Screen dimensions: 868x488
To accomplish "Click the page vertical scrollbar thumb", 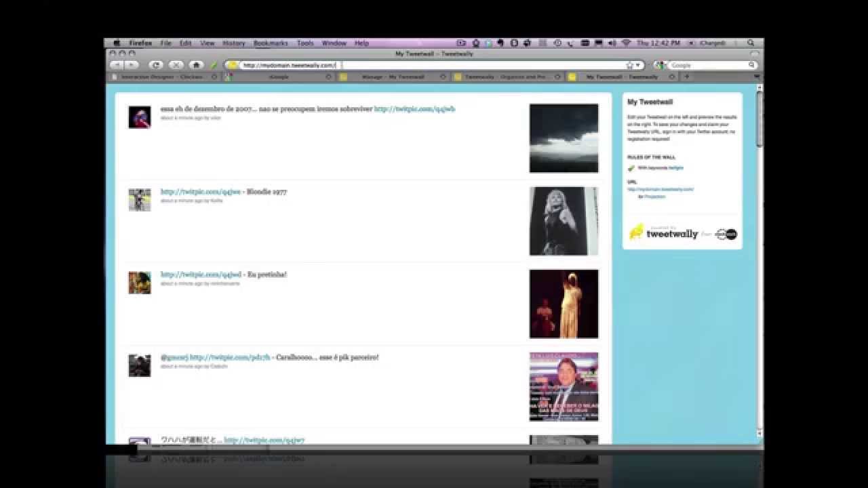I will click(x=759, y=119).
